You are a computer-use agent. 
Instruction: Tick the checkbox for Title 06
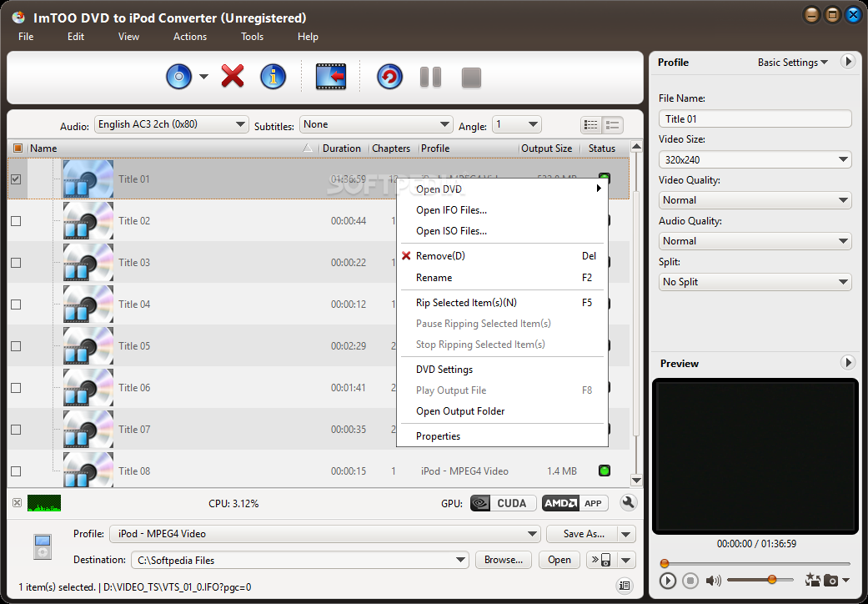click(16, 388)
